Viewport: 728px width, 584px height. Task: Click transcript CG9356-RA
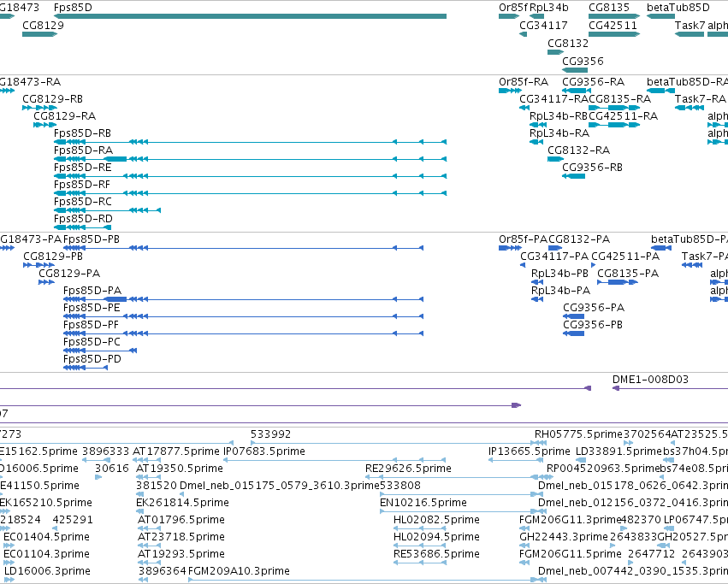594,83
